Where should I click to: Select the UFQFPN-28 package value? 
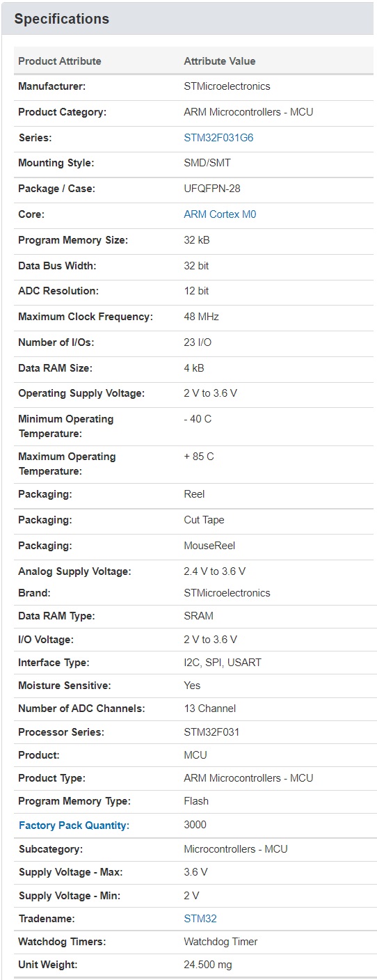(212, 189)
